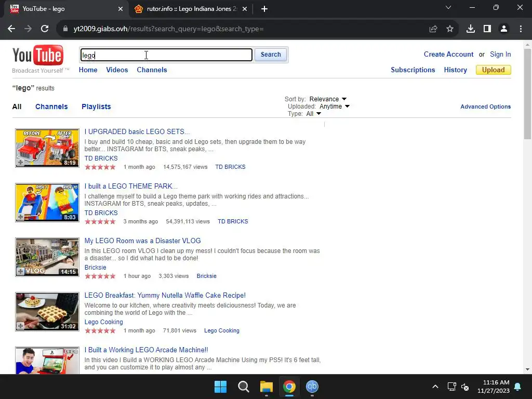Select the YouTube - lego browser tab
This screenshot has width=532, height=399.
point(66,9)
